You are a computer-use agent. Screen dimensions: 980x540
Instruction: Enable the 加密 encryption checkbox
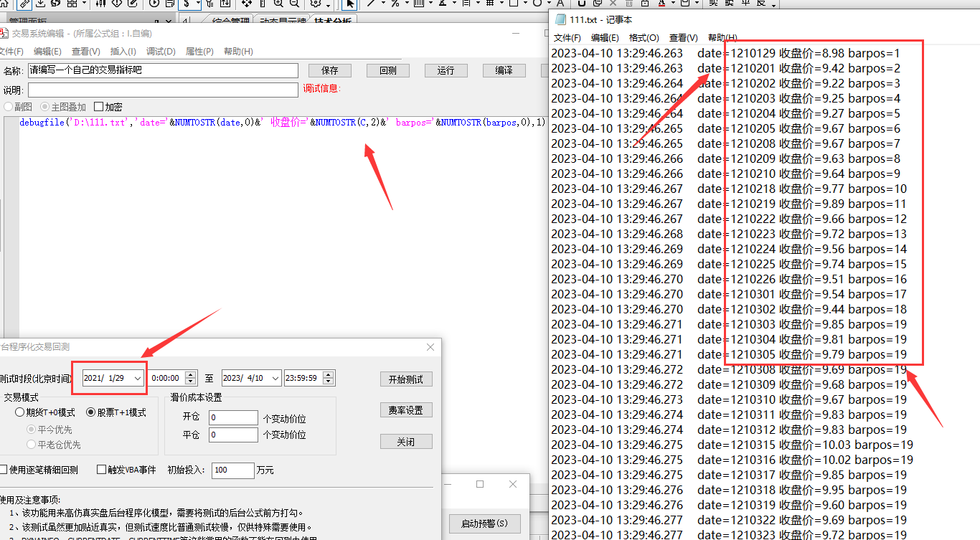[x=99, y=107]
